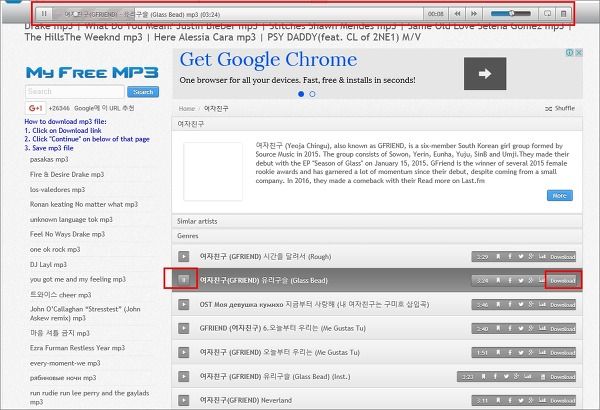Click the arrow button on the Chrome ad

pos(485,74)
